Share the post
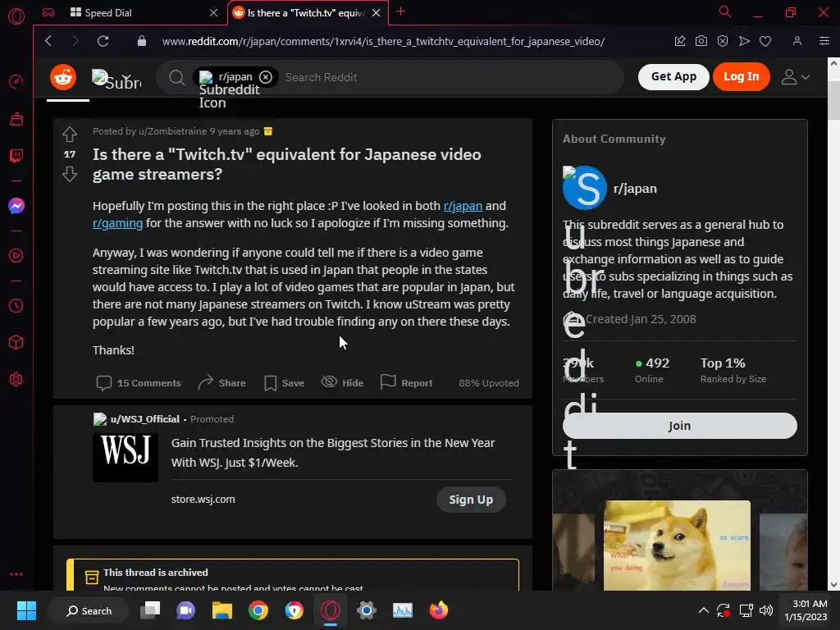The width and height of the screenshot is (840, 630). 221,382
